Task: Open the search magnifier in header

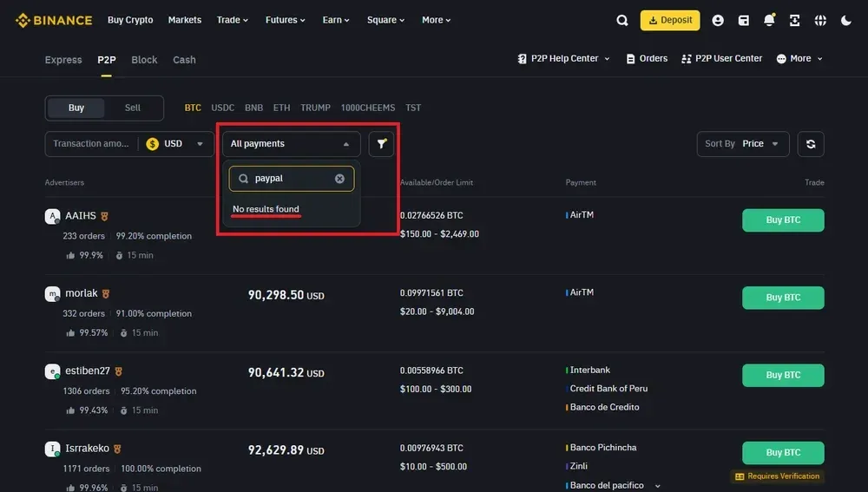Action: click(x=622, y=21)
